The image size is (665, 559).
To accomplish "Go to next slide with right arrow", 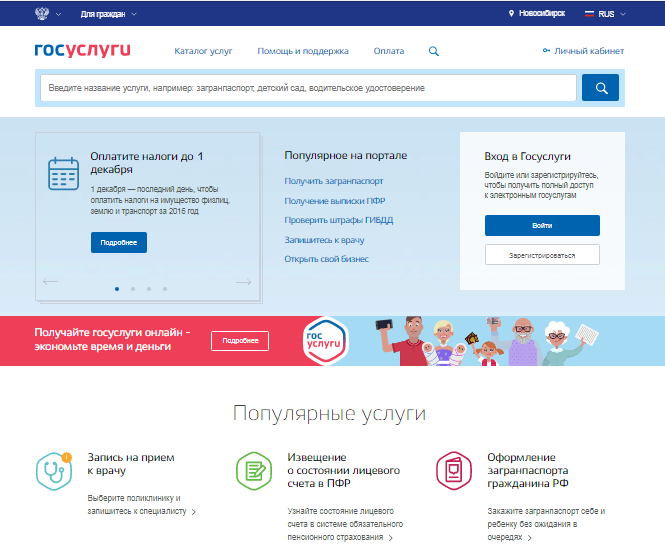I will pyautogui.click(x=243, y=282).
